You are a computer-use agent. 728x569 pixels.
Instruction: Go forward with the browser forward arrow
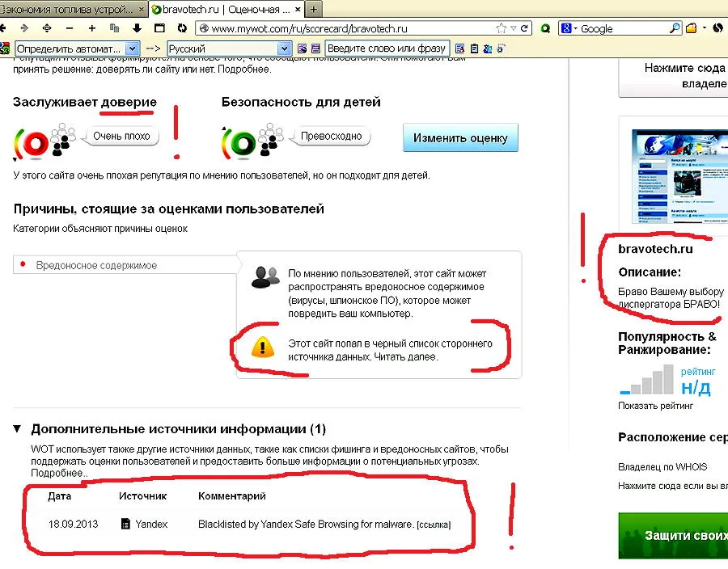coord(24,28)
